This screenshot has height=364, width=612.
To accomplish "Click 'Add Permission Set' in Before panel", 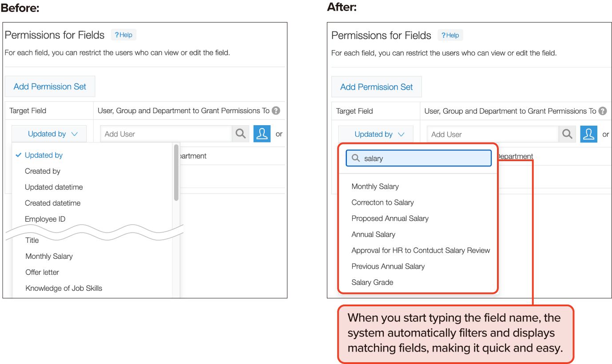I will (50, 87).
